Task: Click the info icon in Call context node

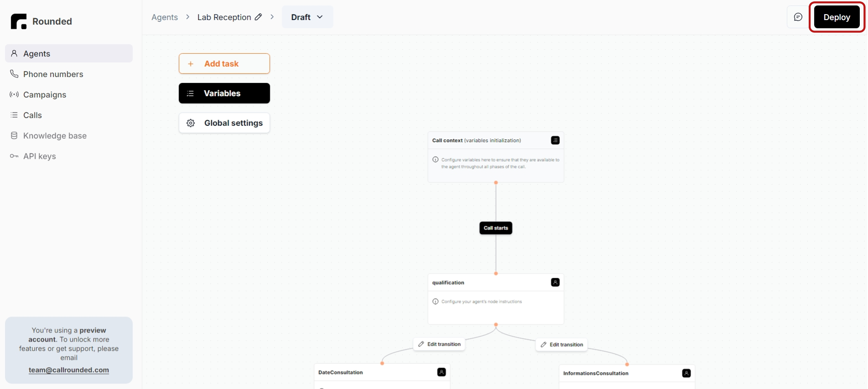Action: (435, 160)
